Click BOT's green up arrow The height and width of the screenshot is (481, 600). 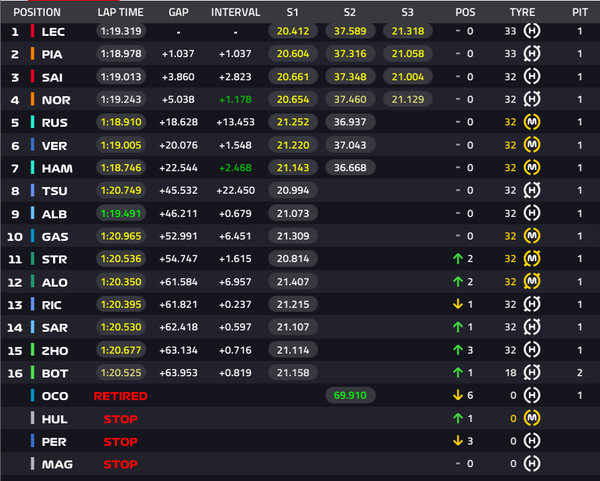458,373
